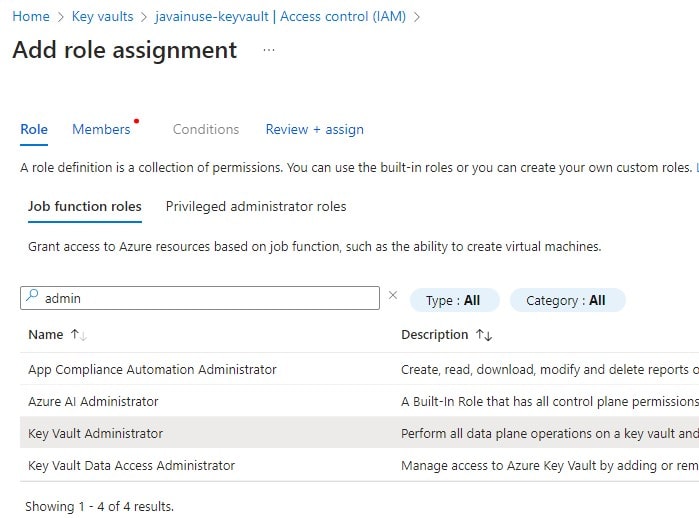Image resolution: width=699 pixels, height=518 pixels.
Task: Click description 'Create, read, download, modify'
Action: [x=550, y=369]
